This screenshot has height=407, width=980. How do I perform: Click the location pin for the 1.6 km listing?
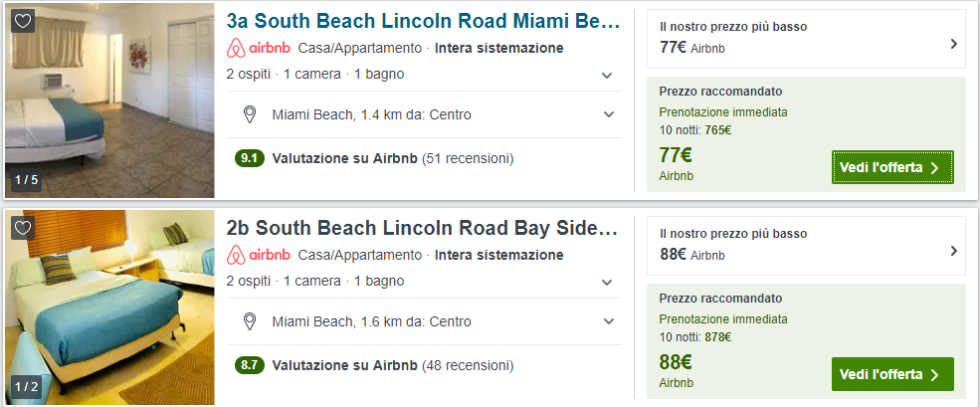coord(251,321)
